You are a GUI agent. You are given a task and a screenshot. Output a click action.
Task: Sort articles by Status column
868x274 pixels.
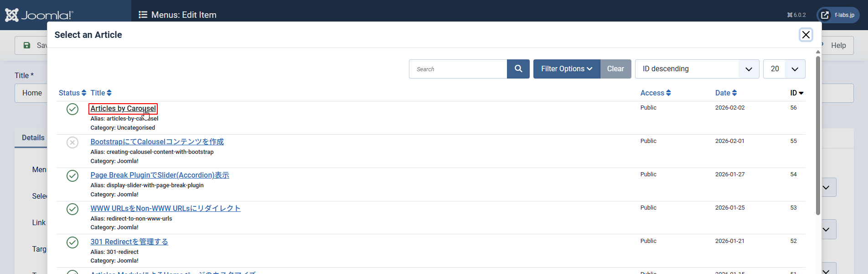72,93
